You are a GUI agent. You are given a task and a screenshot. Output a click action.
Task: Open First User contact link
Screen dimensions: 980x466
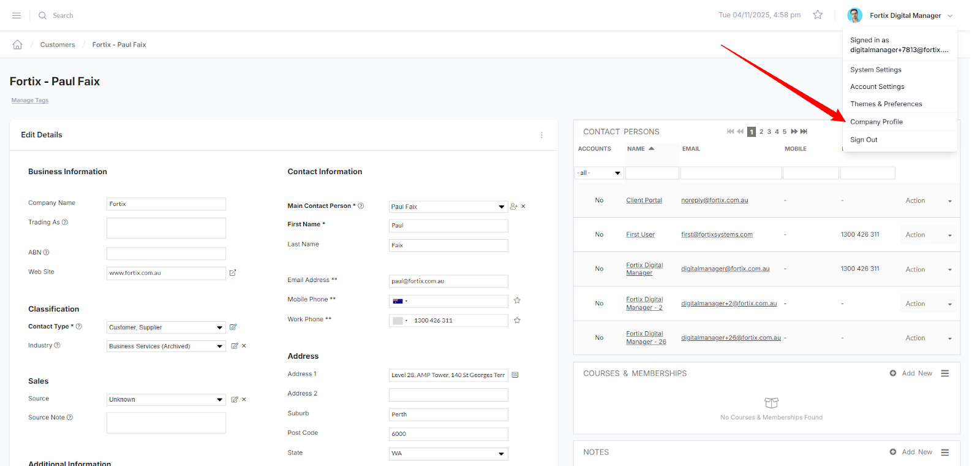point(640,235)
